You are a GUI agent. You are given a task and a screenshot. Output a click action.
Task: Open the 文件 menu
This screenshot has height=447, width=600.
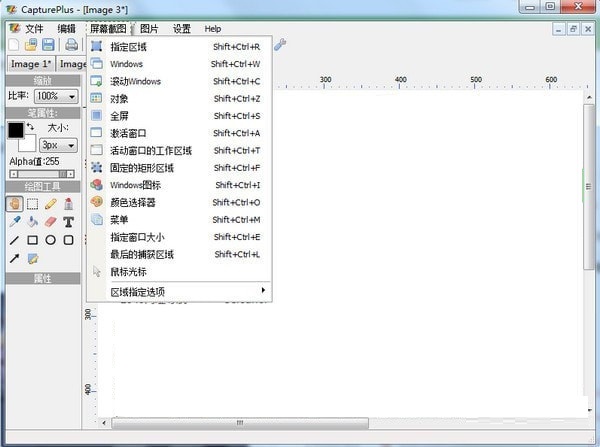34,29
